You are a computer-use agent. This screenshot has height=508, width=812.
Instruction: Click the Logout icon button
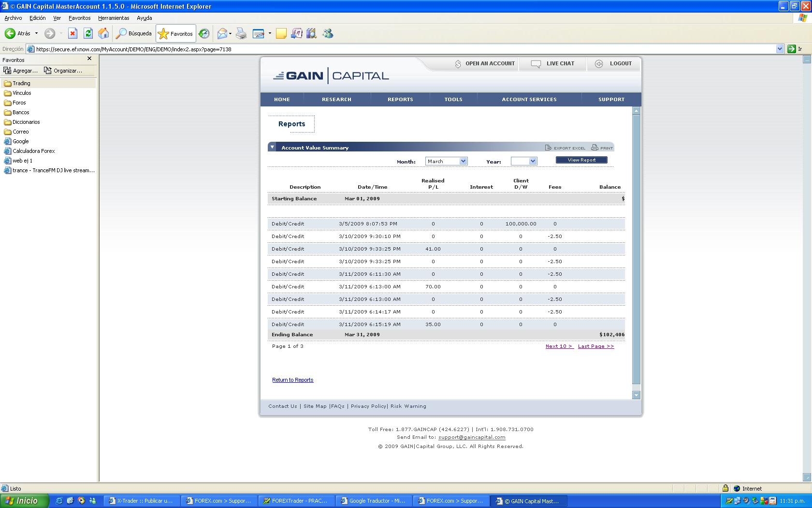click(599, 64)
